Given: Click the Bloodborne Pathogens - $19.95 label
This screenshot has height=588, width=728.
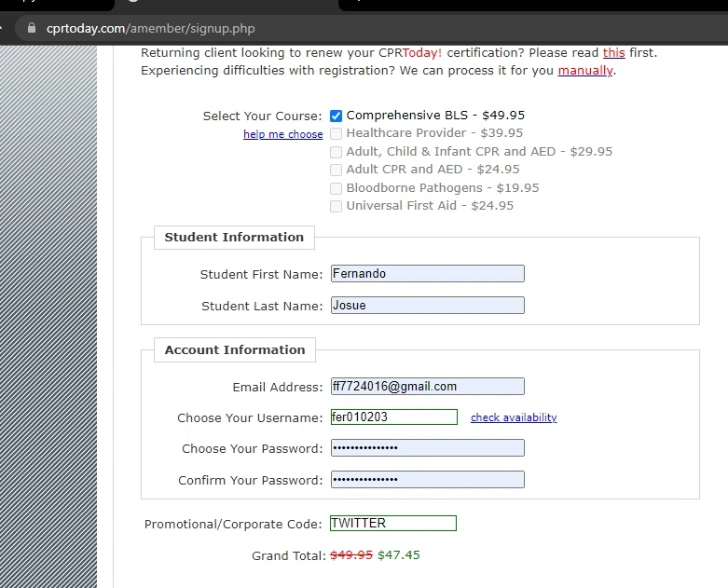Looking at the screenshot, I should pos(443,188).
